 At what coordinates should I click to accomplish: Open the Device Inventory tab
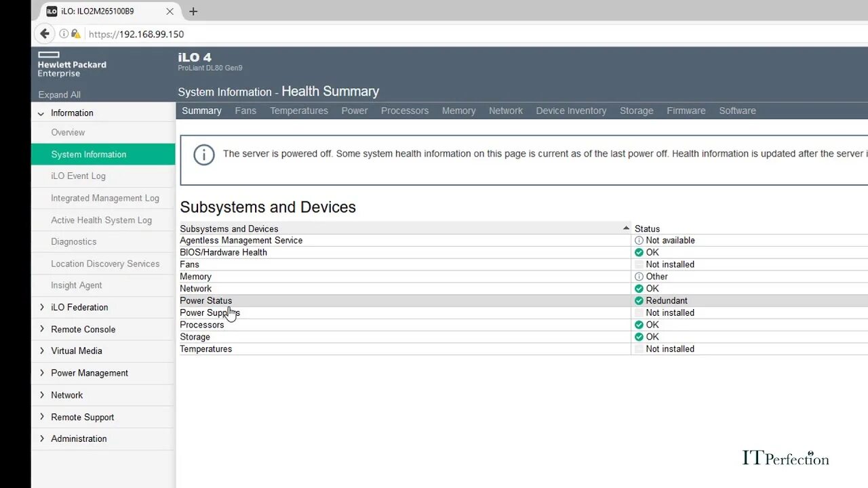pyautogui.click(x=571, y=110)
